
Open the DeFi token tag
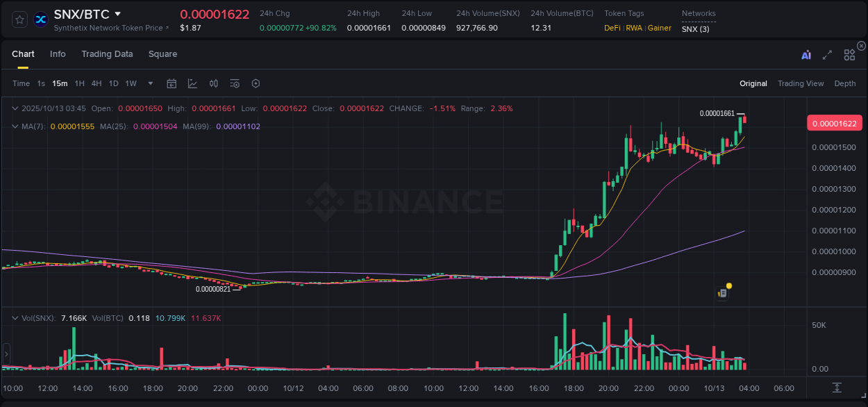(x=612, y=28)
